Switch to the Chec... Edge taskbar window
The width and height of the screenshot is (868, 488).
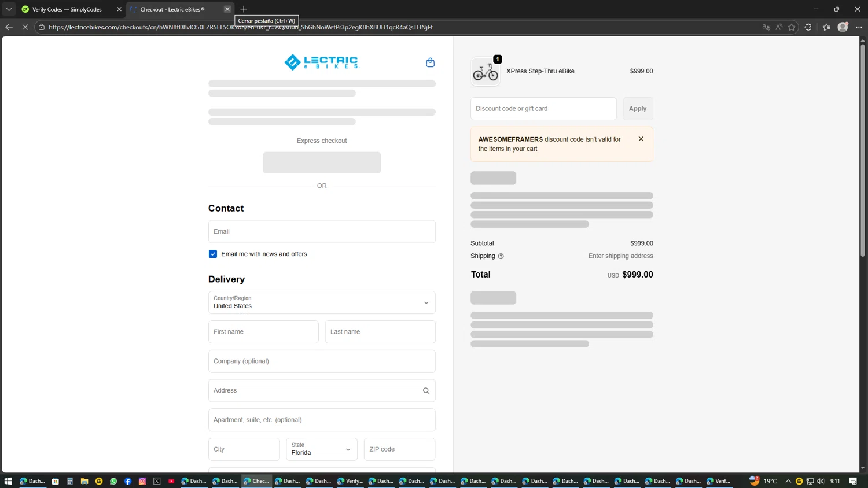(x=256, y=481)
